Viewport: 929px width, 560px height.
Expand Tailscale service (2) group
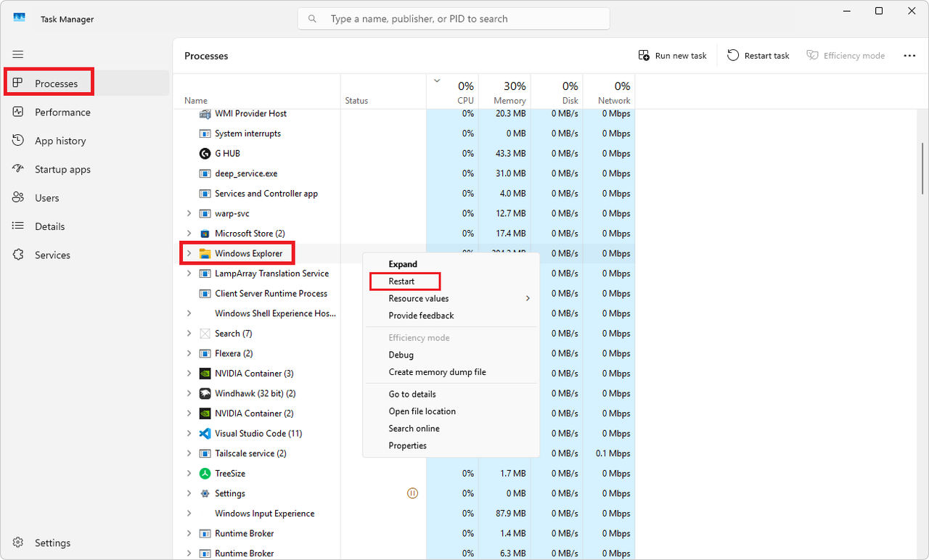189,453
